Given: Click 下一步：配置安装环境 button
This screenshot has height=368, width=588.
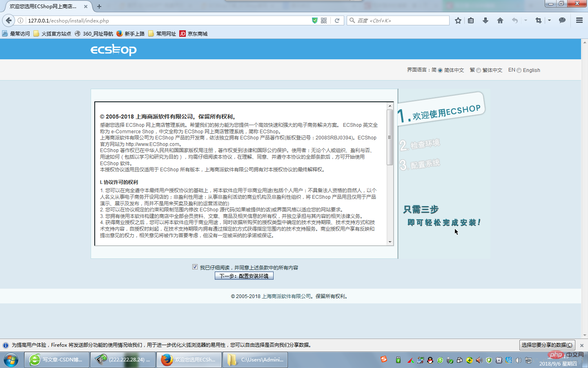Looking at the screenshot, I should click(244, 276).
